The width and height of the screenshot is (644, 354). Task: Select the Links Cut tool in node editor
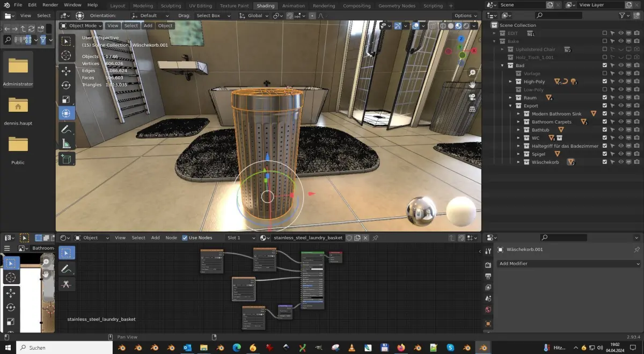(x=67, y=284)
